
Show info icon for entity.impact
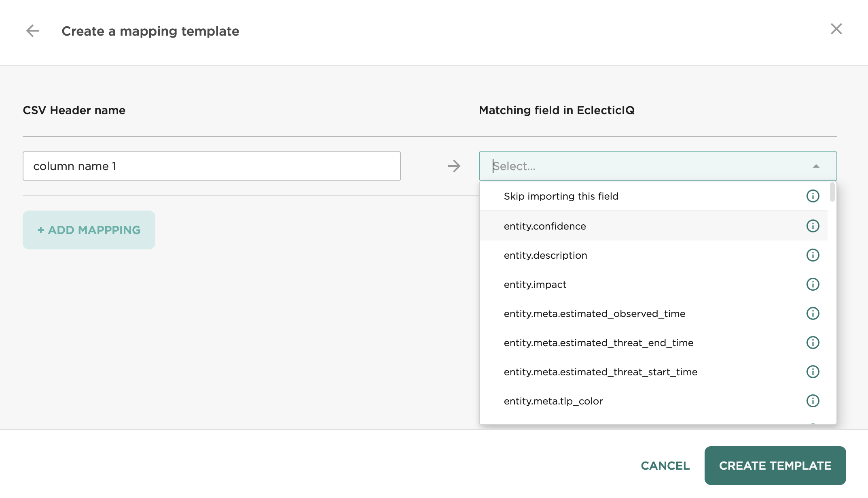pos(813,284)
